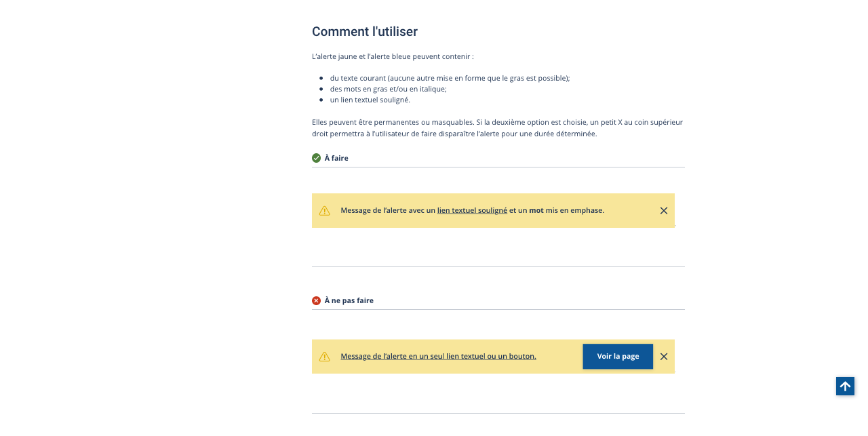The height and width of the screenshot is (436, 868).
Task: Click the green check icon beside À faire
Action: pos(316,158)
